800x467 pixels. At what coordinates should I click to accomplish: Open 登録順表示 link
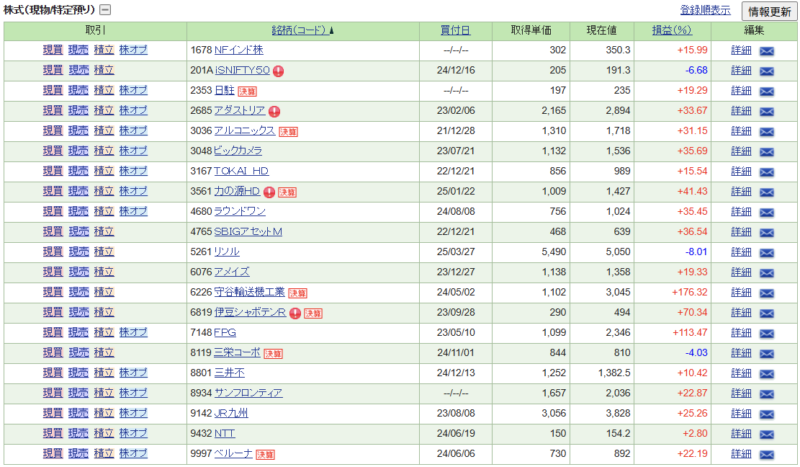[705, 10]
